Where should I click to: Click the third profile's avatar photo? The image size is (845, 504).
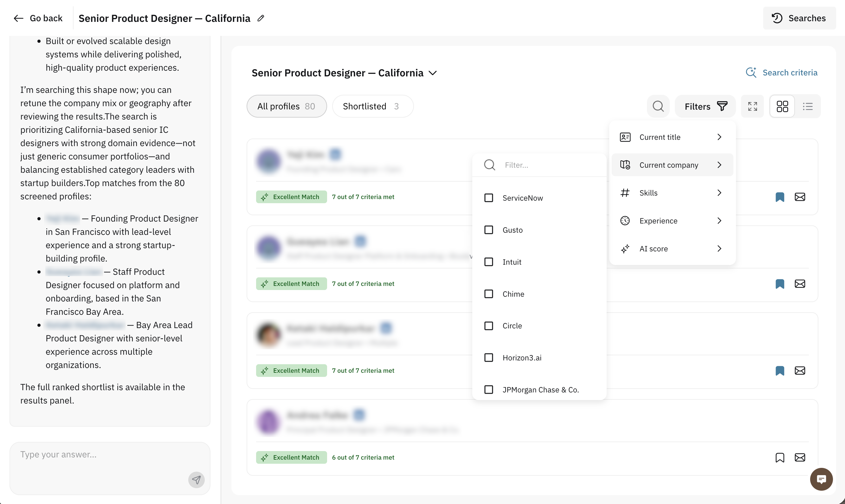click(x=268, y=335)
